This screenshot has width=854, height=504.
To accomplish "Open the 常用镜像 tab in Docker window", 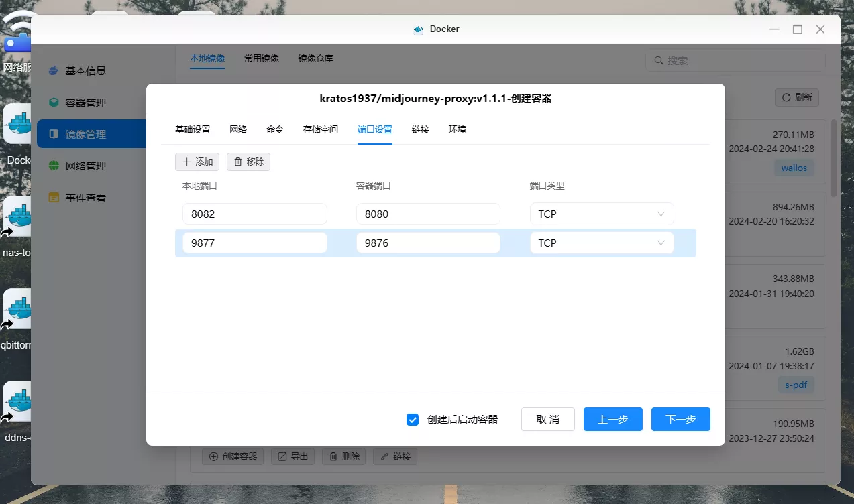I will point(262,59).
